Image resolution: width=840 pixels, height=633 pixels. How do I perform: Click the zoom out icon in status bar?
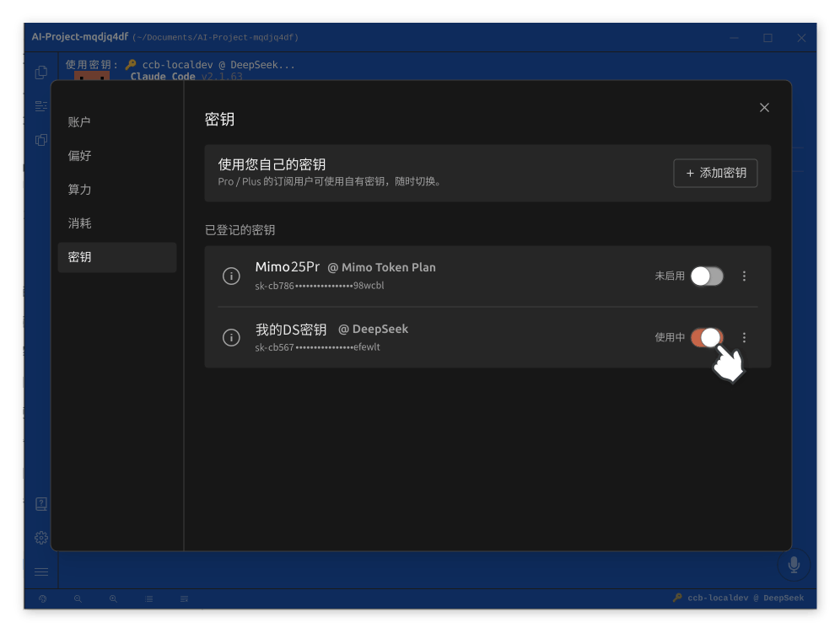tap(78, 598)
